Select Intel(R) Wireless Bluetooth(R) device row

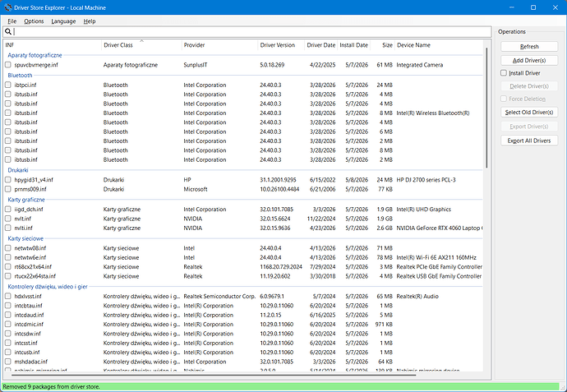pos(433,113)
